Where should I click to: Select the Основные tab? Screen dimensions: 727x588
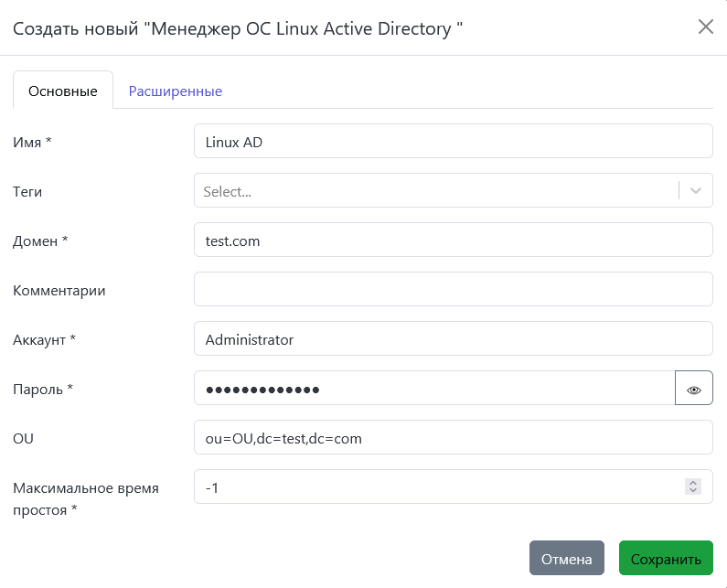pos(62,91)
